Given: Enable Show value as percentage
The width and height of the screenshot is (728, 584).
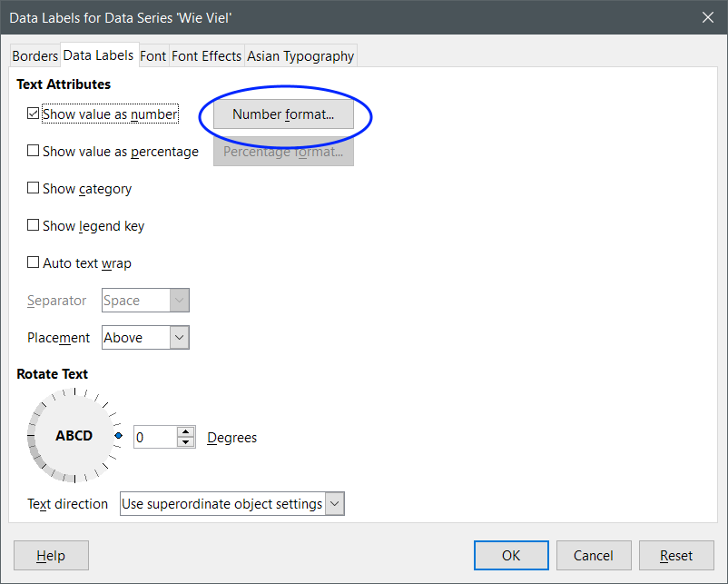Looking at the screenshot, I should pos(33,151).
